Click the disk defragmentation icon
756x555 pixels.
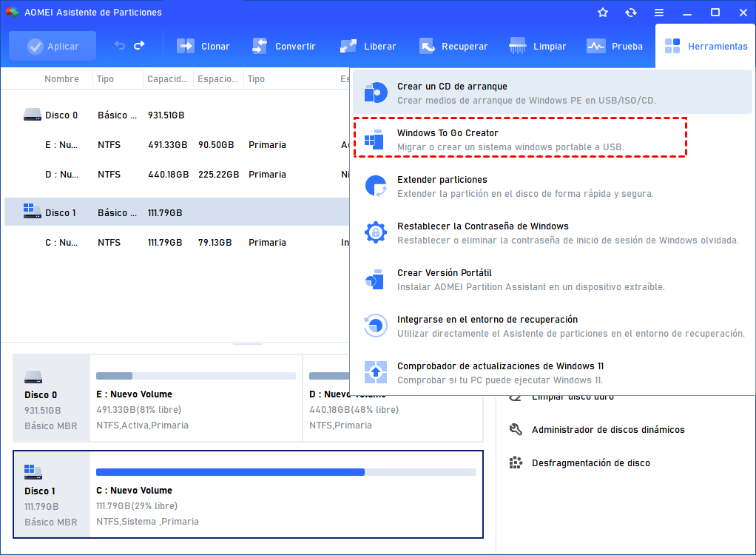pos(516,462)
